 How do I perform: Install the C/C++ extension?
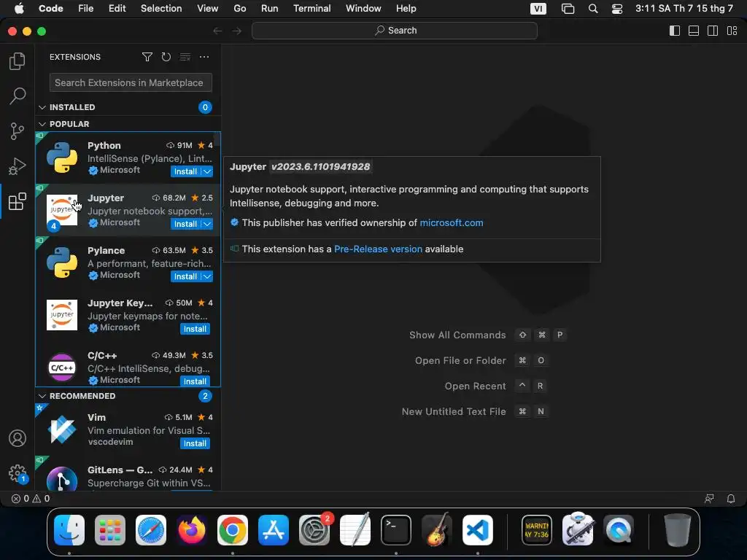pos(195,381)
